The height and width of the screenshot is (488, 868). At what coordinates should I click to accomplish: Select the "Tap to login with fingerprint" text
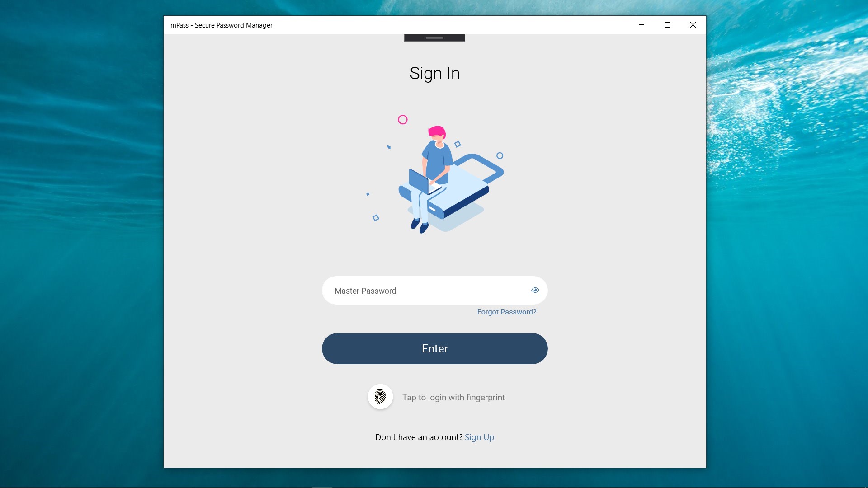(453, 397)
